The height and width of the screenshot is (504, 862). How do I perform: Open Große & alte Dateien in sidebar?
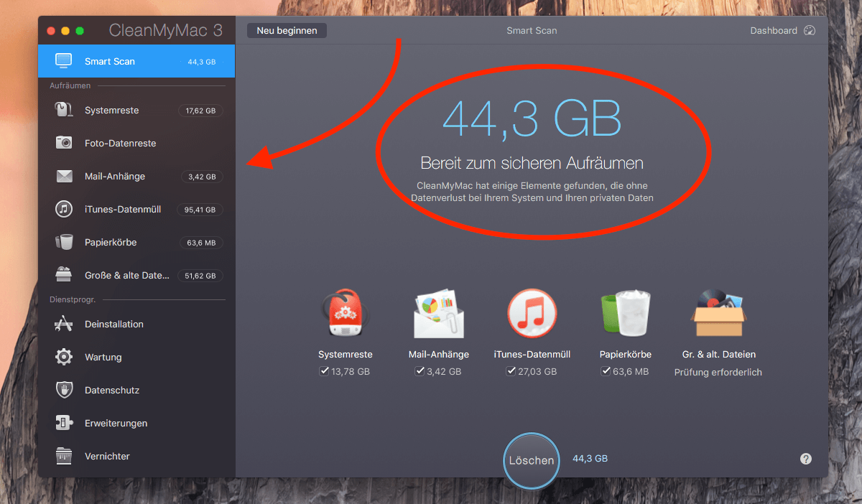point(136,275)
